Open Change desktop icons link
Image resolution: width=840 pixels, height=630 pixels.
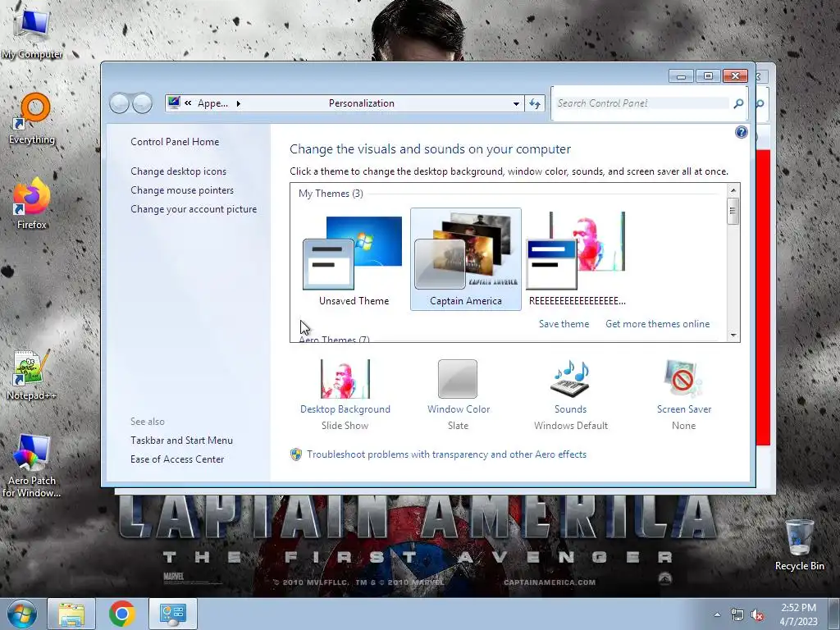pyautogui.click(x=178, y=171)
